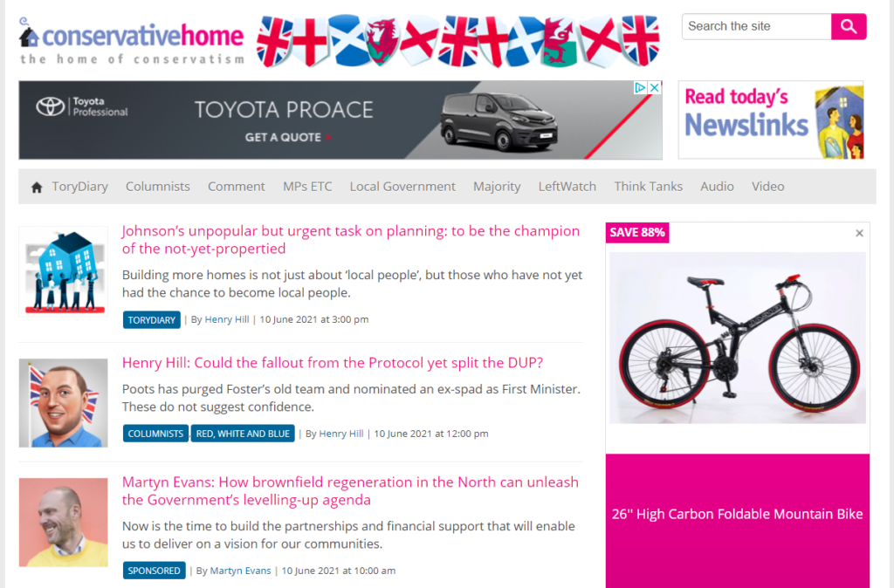Select the TORYDIARY category tag
Image resolution: width=894 pixels, height=588 pixels.
(x=152, y=319)
